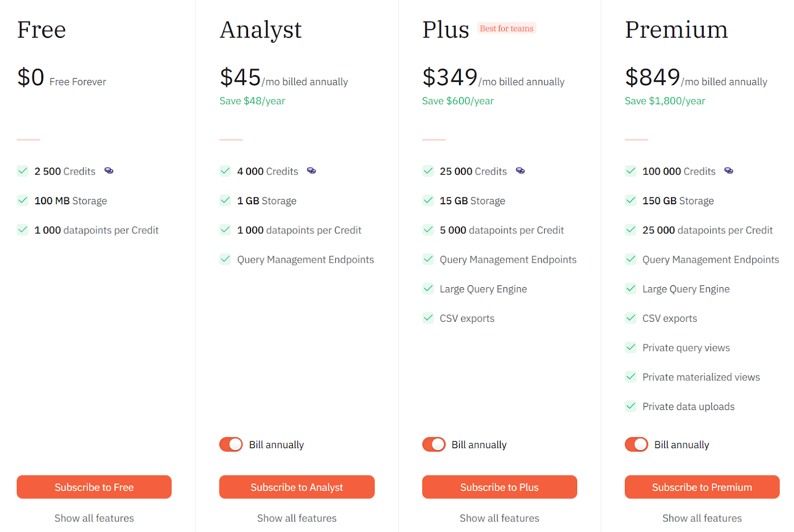The height and width of the screenshot is (532, 794).
Task: Click the credits coin icon in Free plan
Action: coord(109,171)
